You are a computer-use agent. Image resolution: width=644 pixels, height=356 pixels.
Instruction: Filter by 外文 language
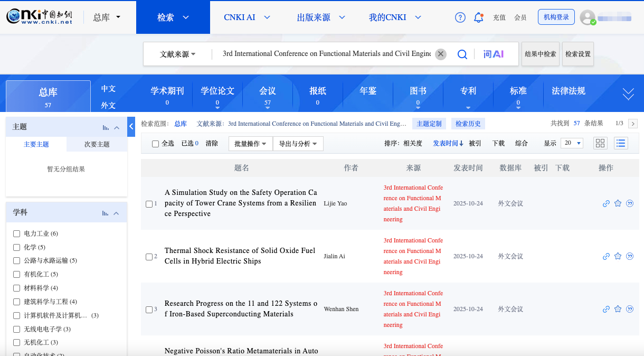[x=108, y=105]
